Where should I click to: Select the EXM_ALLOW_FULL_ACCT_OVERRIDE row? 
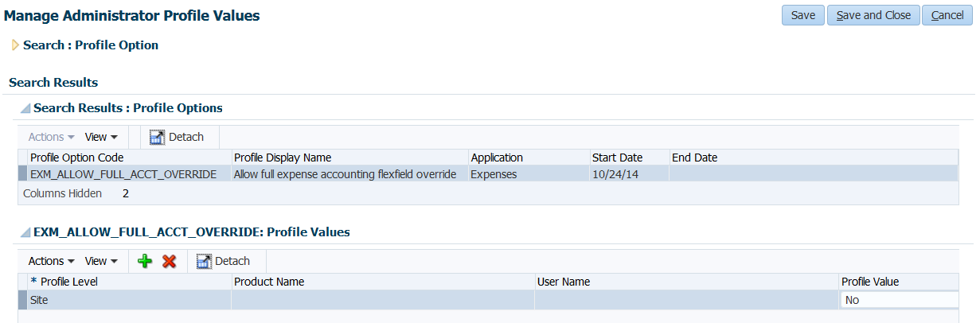pos(123,174)
